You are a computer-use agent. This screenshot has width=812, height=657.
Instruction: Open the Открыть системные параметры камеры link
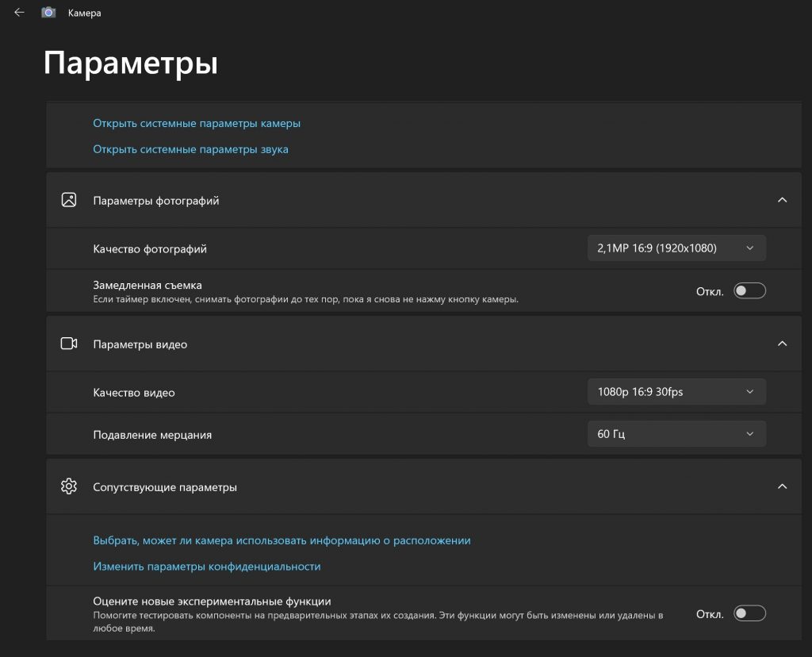pyautogui.click(x=197, y=124)
